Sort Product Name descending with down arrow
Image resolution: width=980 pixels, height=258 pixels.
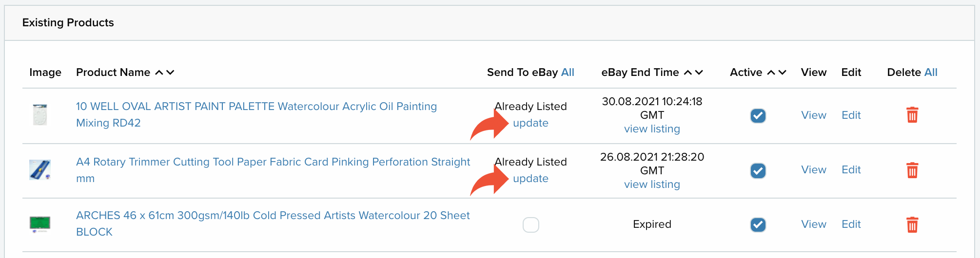170,73
